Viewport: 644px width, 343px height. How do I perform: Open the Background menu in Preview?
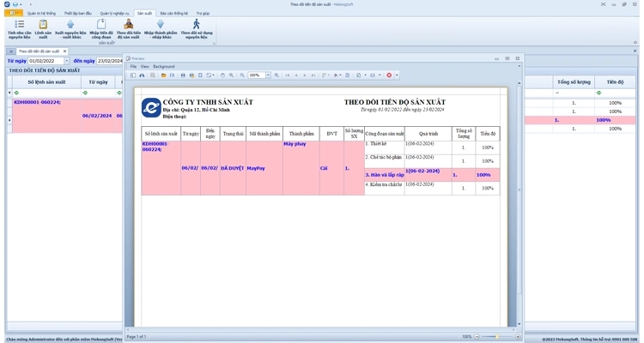164,66
